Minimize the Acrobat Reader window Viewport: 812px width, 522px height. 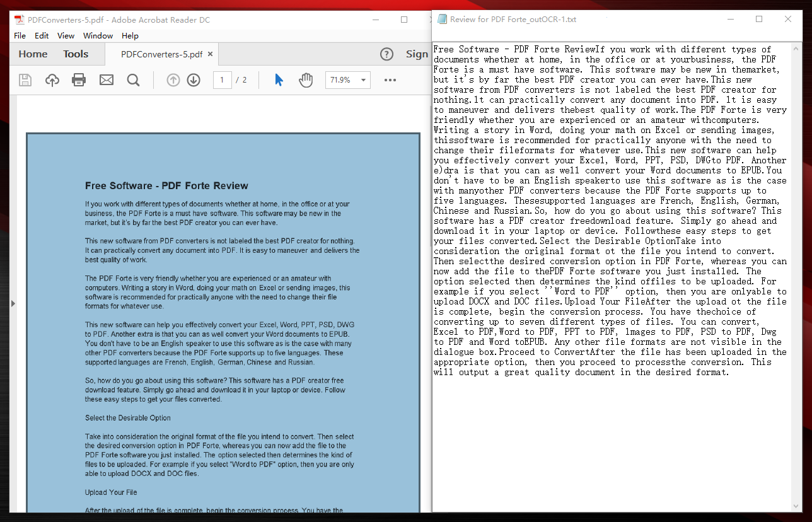pyautogui.click(x=376, y=20)
